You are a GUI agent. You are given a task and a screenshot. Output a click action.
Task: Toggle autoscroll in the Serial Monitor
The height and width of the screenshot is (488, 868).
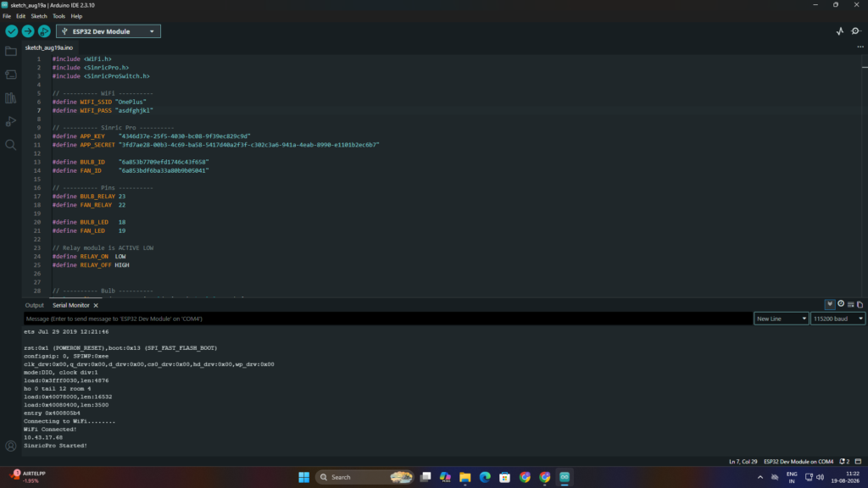(830, 304)
